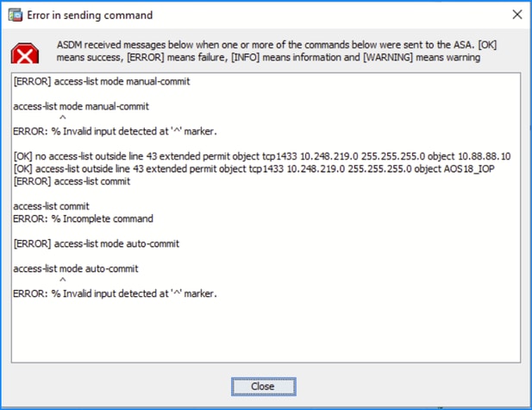
Task: Click the empty area of the message text box
Action: point(266,331)
